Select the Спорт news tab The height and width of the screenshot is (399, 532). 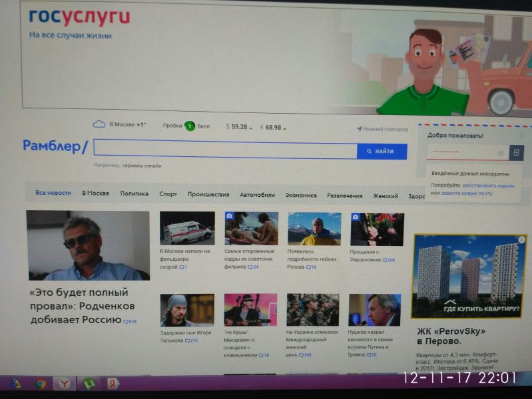click(168, 194)
